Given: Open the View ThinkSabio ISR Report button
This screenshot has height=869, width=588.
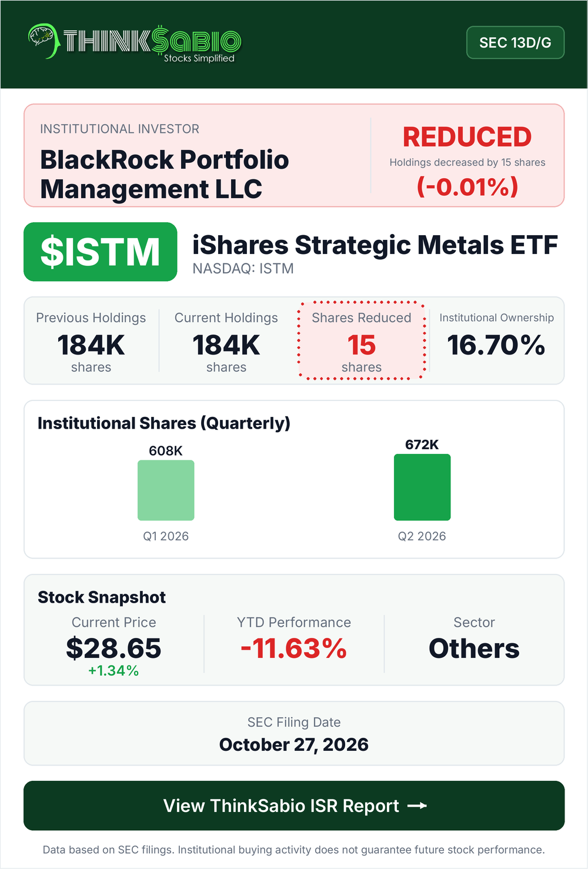Looking at the screenshot, I should (x=294, y=806).
